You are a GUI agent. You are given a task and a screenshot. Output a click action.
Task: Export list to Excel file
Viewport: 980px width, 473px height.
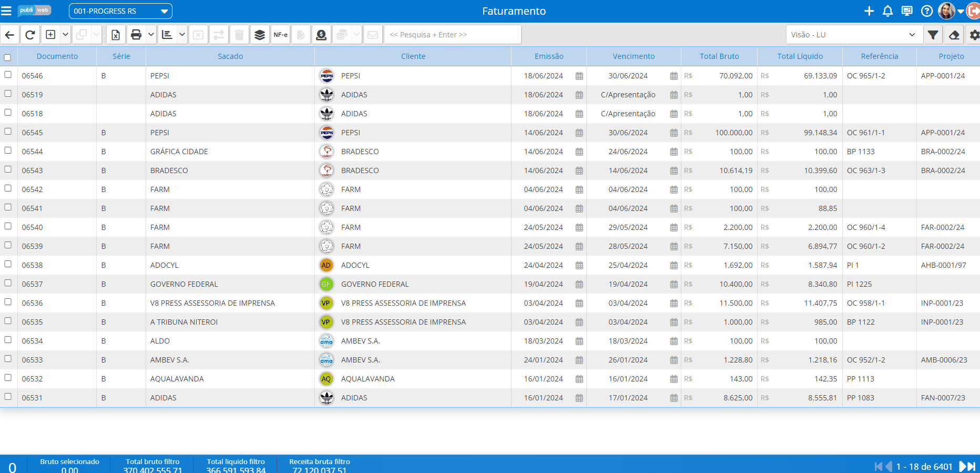pyautogui.click(x=116, y=35)
